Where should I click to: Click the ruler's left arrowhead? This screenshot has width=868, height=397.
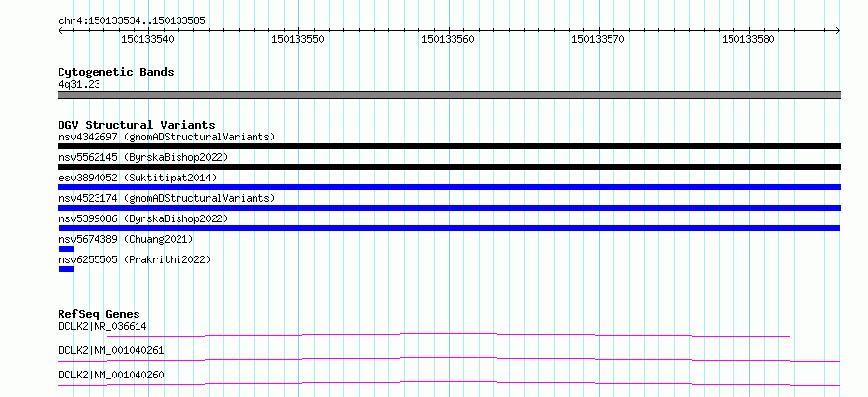click(x=60, y=31)
